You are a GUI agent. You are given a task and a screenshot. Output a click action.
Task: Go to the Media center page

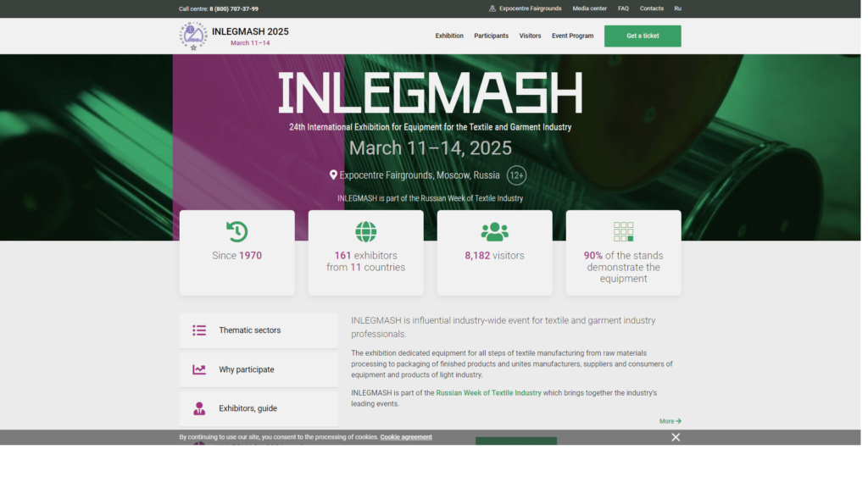590,8
